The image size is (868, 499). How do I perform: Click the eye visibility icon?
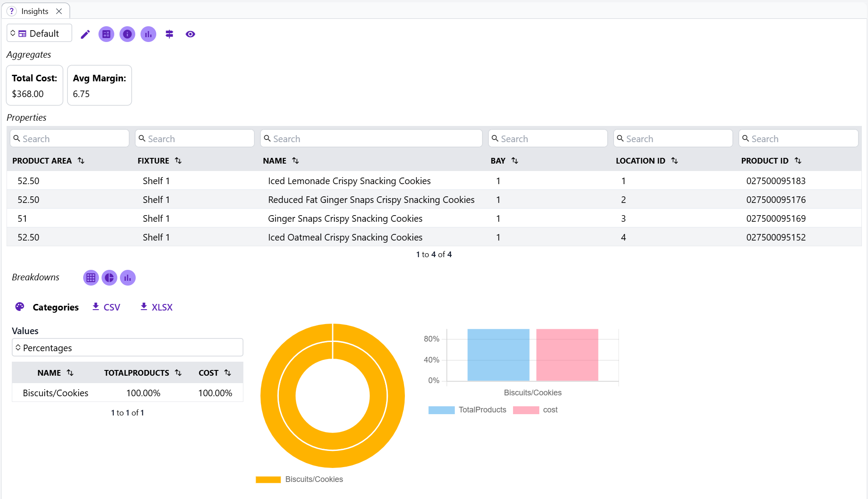click(190, 34)
